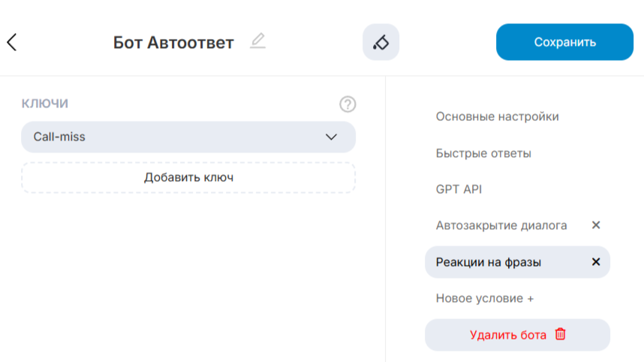Select the GPT API menu item
Viewport: 644px width, 362px height.
[x=459, y=189]
